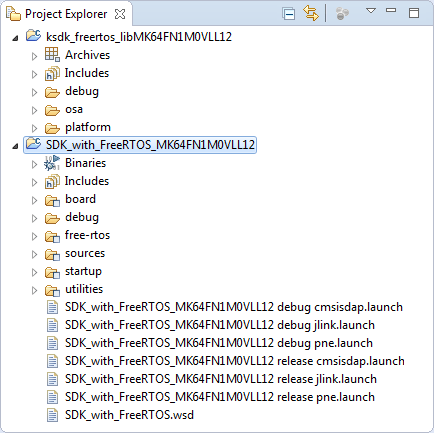The height and width of the screenshot is (433, 434).
Task: Click the osa folder icon
Action: coord(52,110)
